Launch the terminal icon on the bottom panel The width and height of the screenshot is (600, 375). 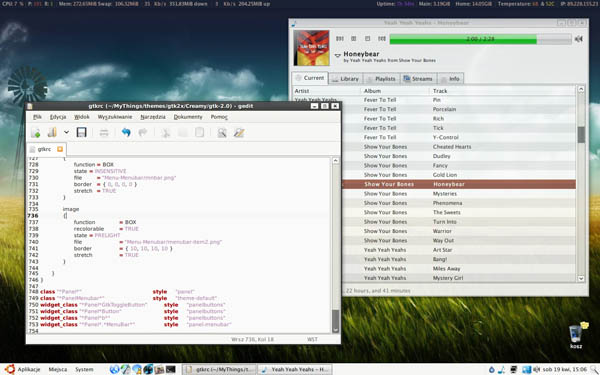click(x=170, y=369)
